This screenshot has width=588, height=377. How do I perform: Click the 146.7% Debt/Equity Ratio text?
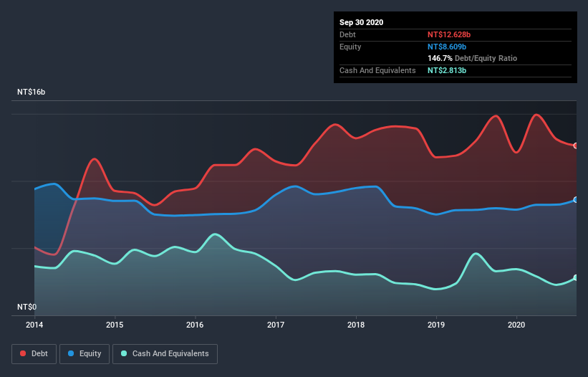tap(472, 58)
